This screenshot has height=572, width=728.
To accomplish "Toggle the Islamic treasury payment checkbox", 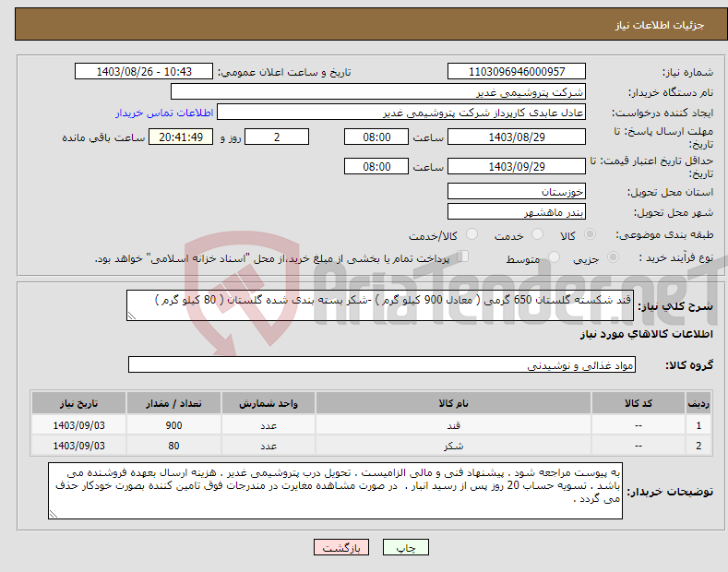I will (x=463, y=256).
